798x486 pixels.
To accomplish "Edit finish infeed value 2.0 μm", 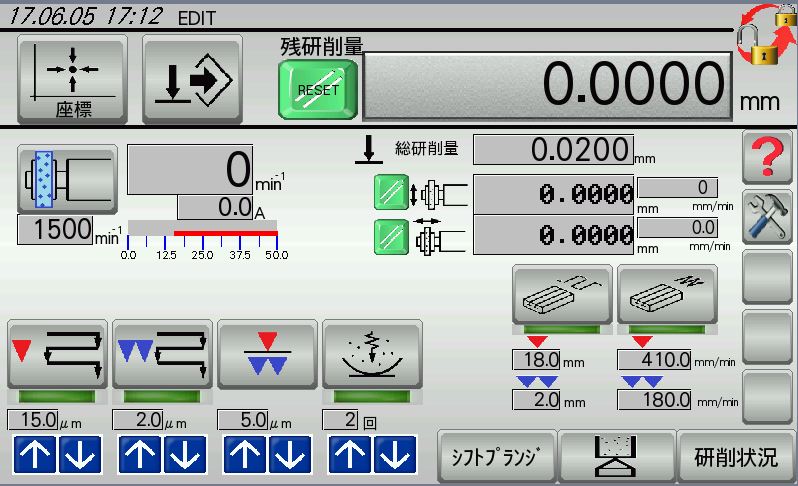I will point(138,420).
